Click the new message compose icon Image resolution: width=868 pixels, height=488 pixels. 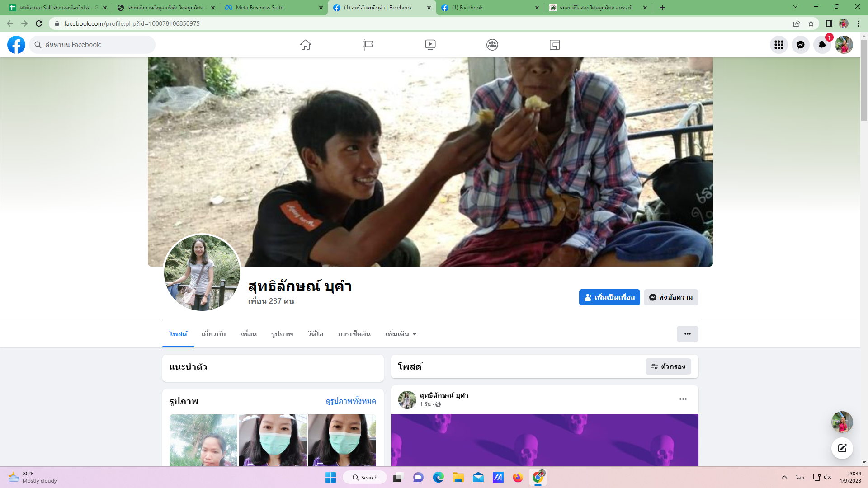(x=842, y=448)
